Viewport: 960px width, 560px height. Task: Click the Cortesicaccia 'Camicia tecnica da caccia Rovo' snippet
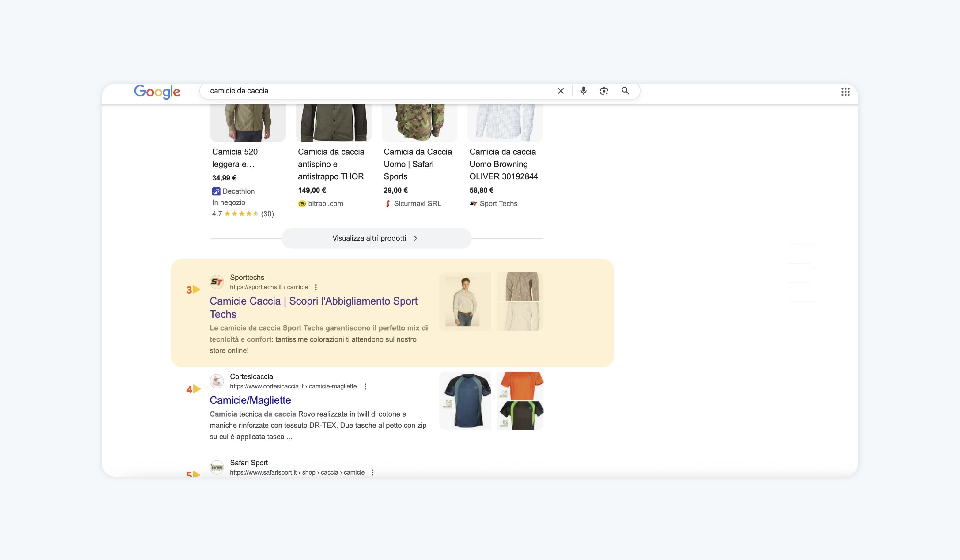[x=318, y=425]
